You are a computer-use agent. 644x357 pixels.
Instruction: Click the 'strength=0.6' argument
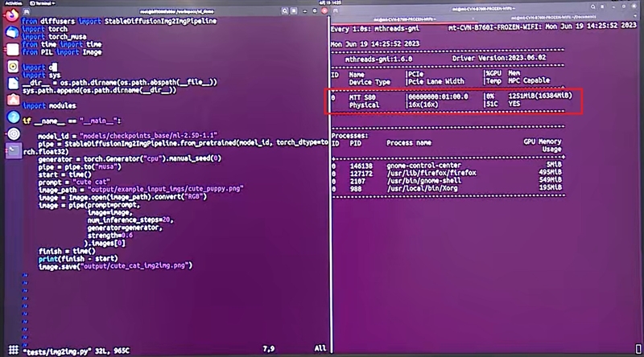pyautogui.click(x=110, y=236)
